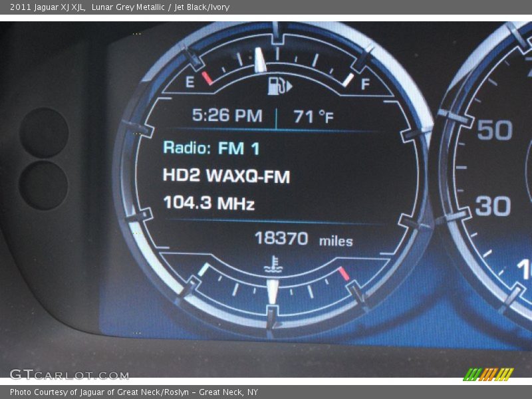Screen dimensions: 532x399
Task: Click the Lunar Grey Metallic color name
Action: coord(128,6)
